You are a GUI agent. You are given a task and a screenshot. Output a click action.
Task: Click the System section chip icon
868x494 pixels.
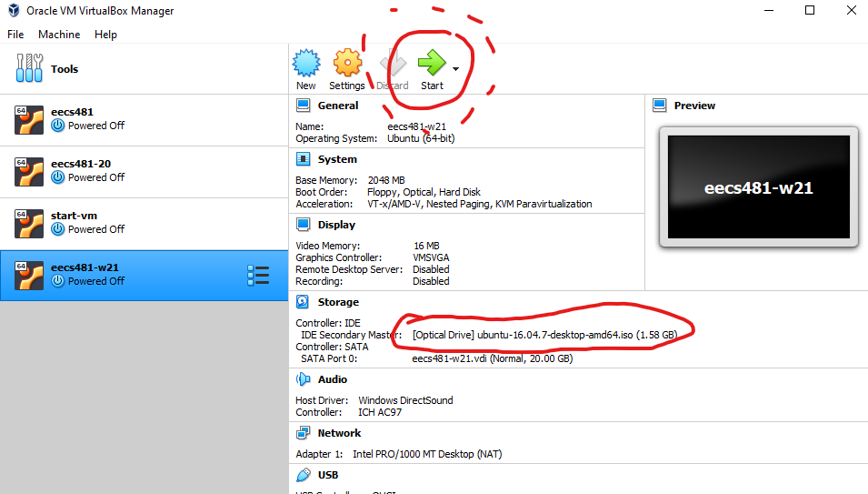pyautogui.click(x=303, y=159)
